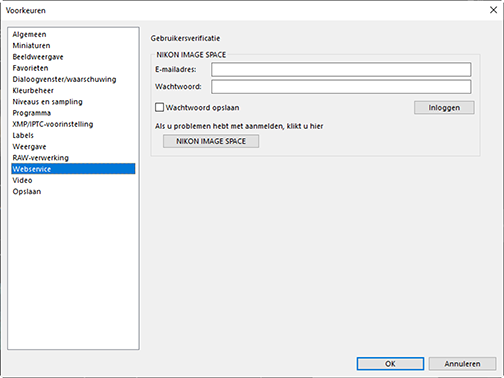Cancel with the Annuleren button

462,364
